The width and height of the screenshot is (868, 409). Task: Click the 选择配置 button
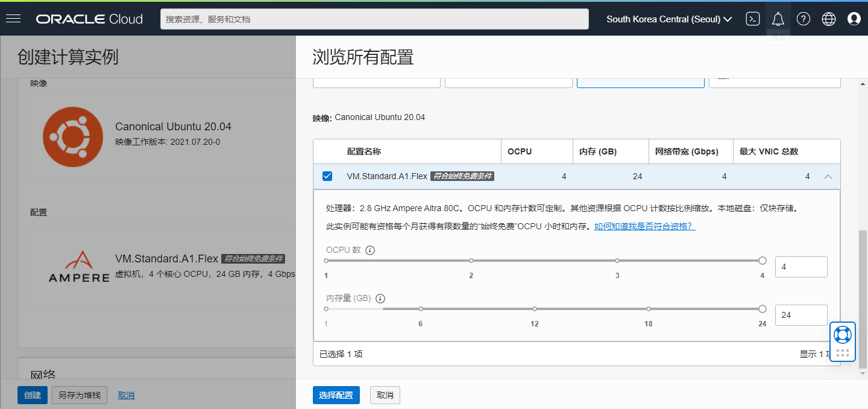click(336, 395)
